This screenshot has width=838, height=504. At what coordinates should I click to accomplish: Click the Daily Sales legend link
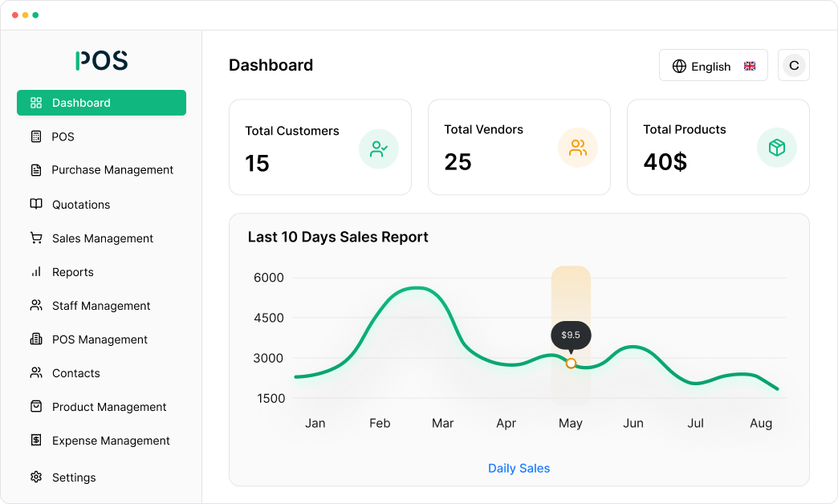point(519,468)
